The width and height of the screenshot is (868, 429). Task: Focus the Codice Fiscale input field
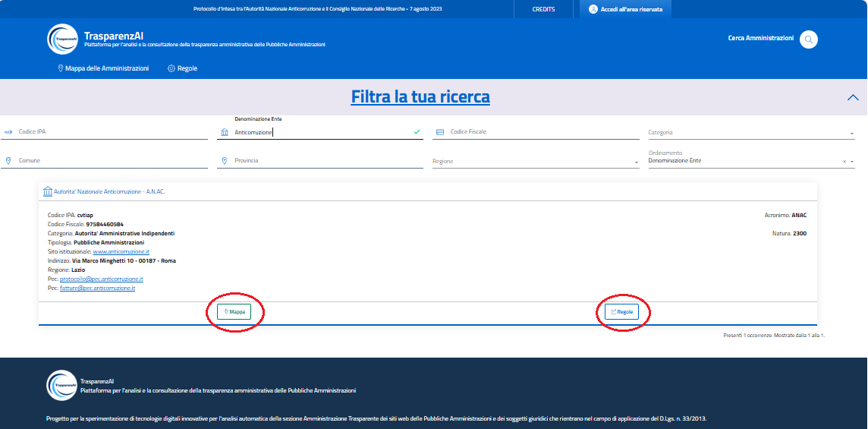click(x=536, y=132)
